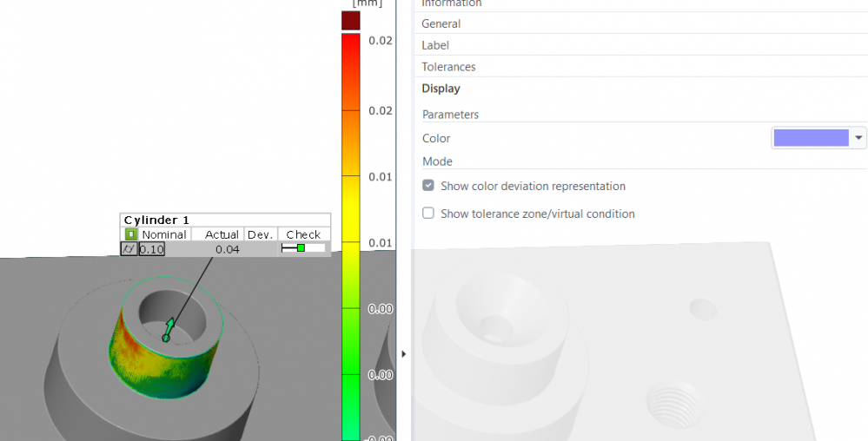Click the Check column header

(303, 234)
